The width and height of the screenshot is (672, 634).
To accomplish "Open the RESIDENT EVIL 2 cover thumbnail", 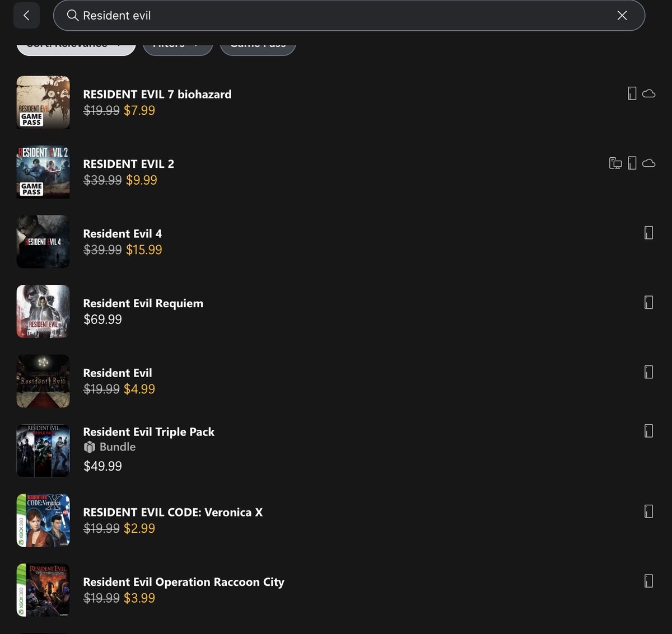I will [43, 172].
